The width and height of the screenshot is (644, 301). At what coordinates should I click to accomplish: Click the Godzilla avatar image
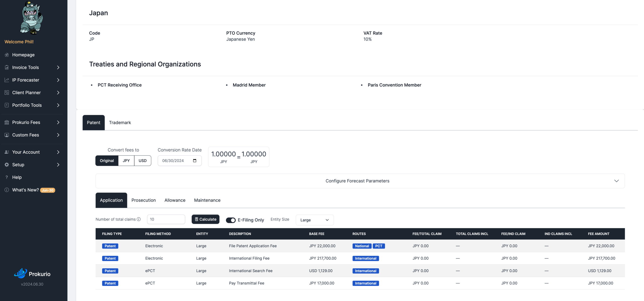(x=32, y=18)
